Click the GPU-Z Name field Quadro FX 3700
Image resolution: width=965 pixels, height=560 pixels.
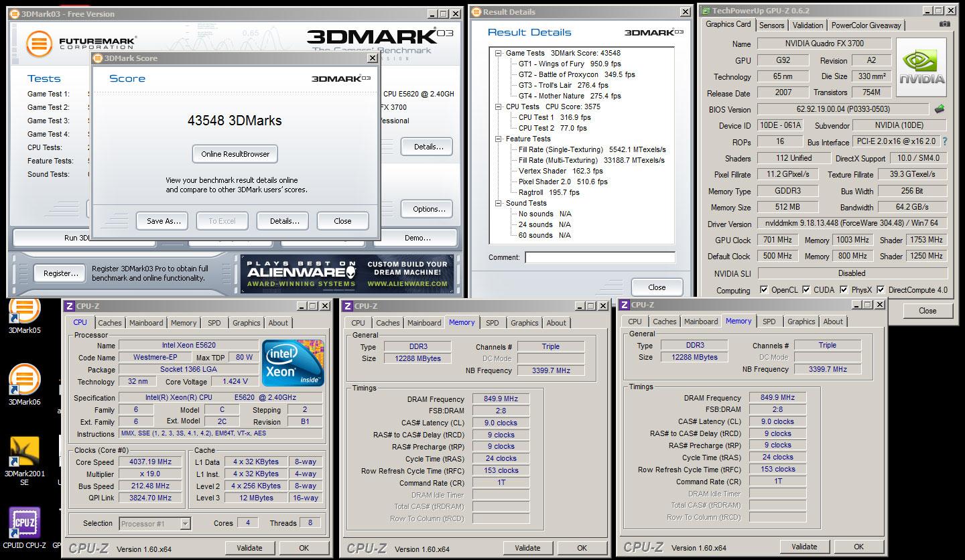tap(824, 44)
